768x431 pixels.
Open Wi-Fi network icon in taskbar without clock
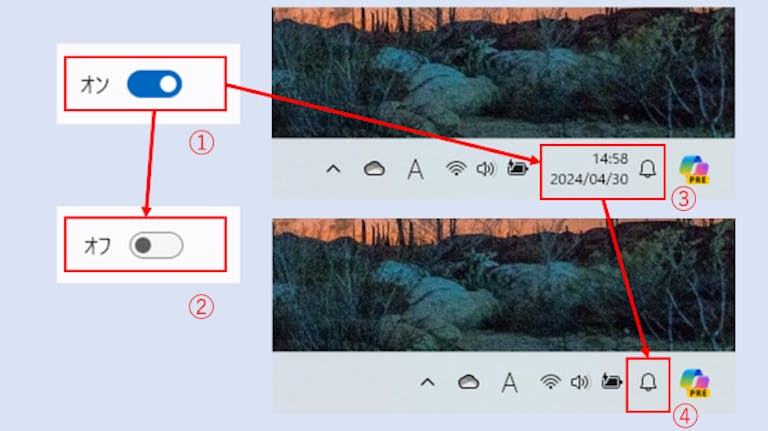550,382
